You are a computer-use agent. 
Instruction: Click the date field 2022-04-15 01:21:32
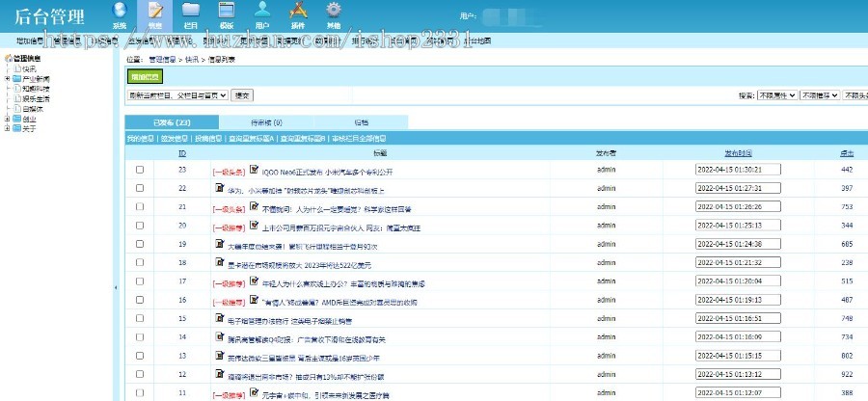pos(738,262)
